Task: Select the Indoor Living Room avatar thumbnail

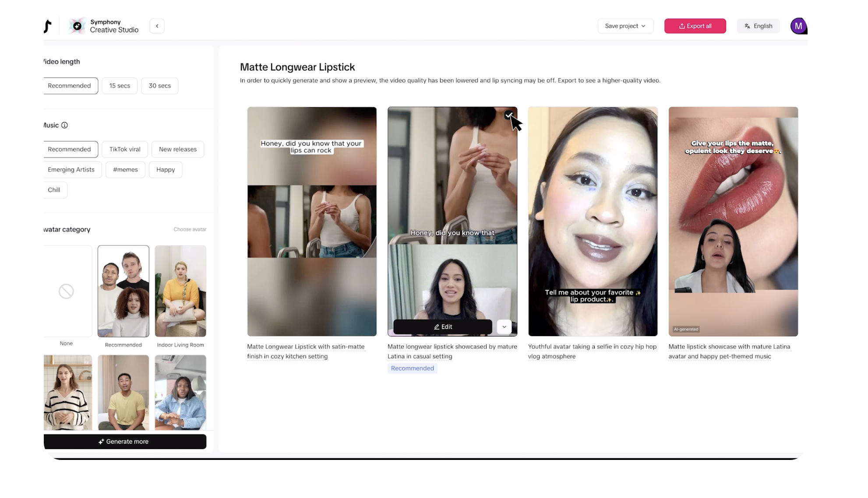Action: [x=180, y=291]
